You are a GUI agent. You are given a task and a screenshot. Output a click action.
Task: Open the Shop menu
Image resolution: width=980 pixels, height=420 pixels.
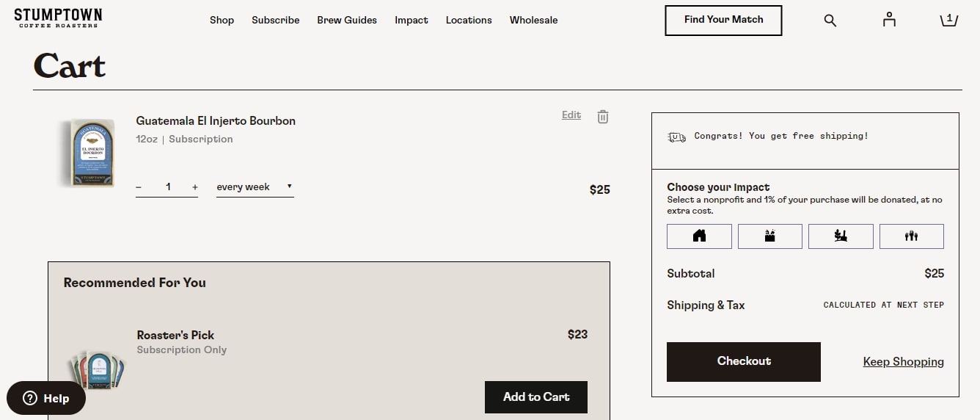click(222, 20)
